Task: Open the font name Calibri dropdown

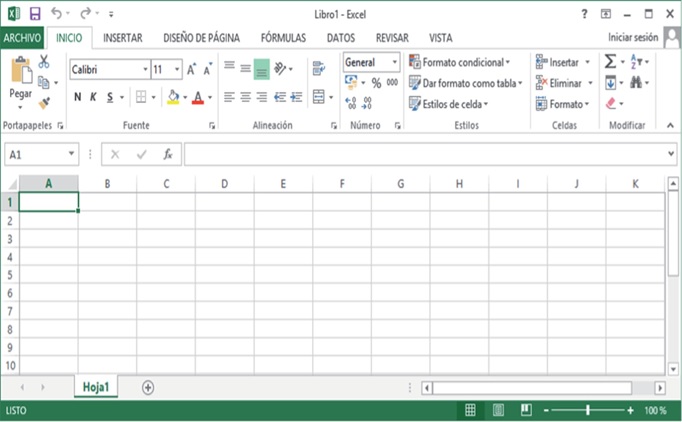Action: point(145,70)
